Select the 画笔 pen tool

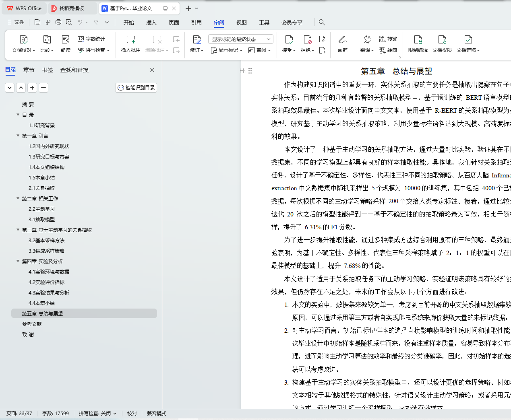[343, 44]
